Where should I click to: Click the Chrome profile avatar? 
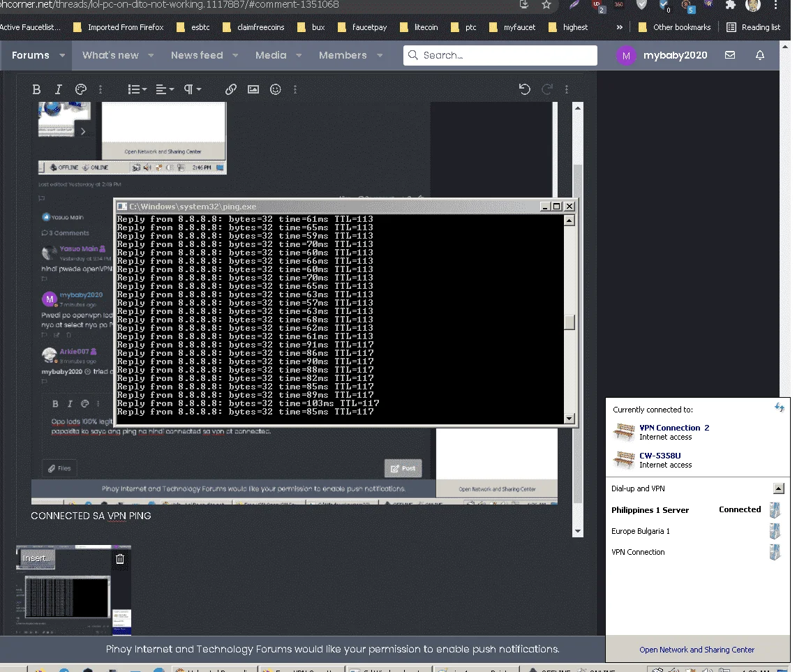click(753, 5)
